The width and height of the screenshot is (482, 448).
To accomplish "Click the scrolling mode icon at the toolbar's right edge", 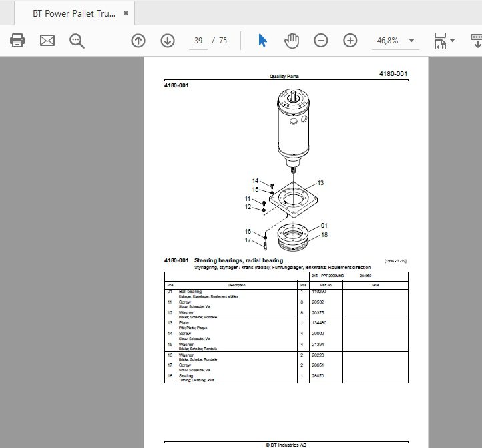I will 476,41.
